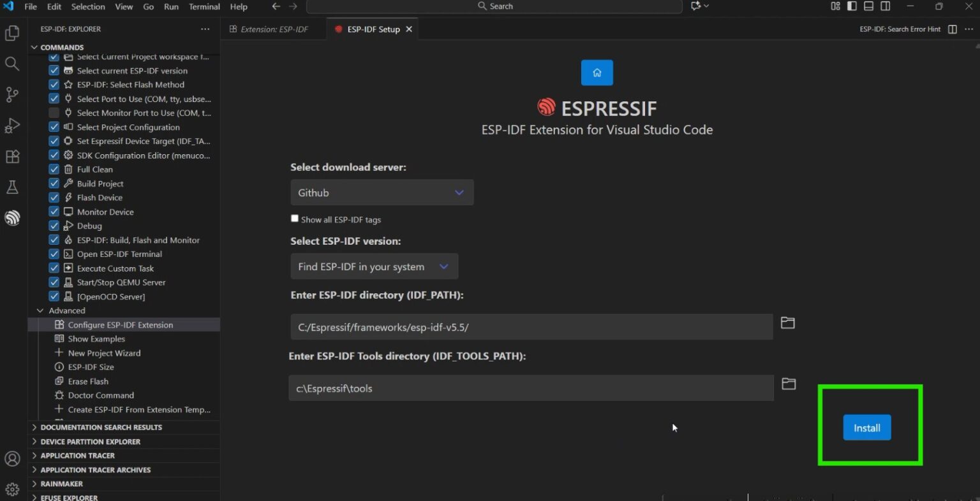Open the Terminal menu
The image size is (980, 501).
204,6
